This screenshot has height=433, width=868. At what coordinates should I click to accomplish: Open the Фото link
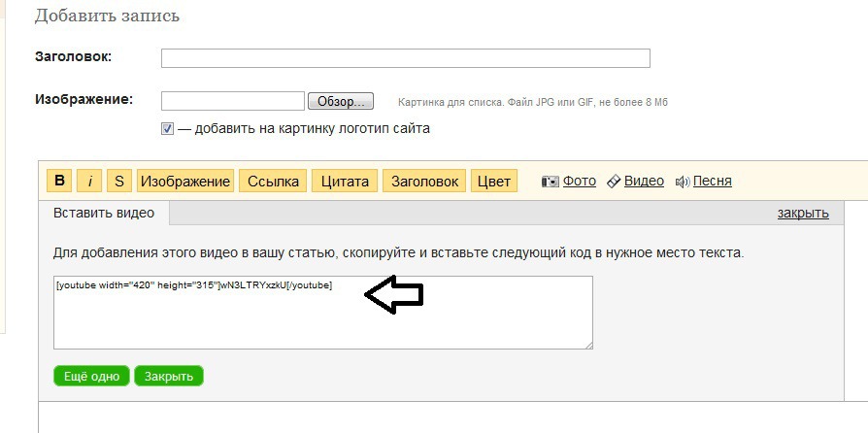[x=579, y=181]
